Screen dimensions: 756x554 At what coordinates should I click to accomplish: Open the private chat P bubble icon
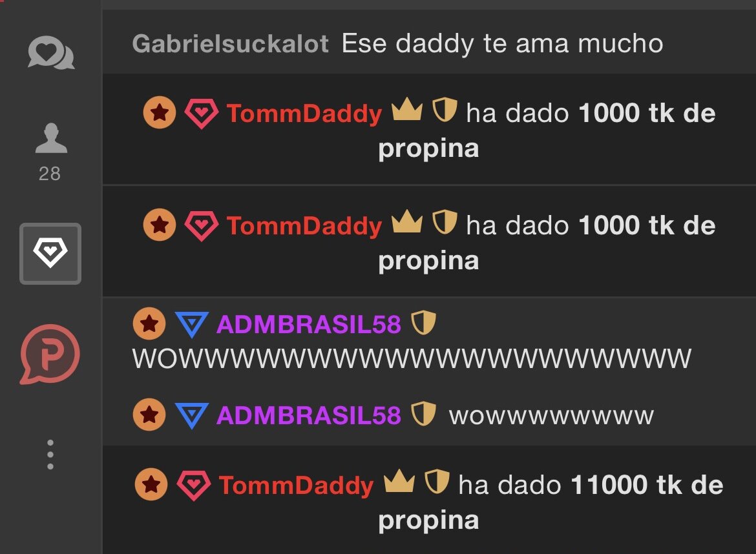[50, 354]
